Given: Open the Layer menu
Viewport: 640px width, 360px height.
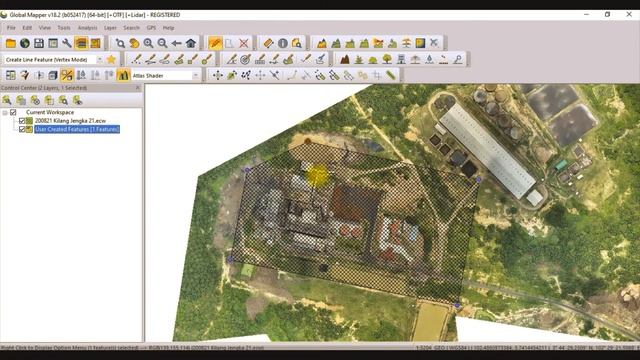Looking at the screenshot, I should click(x=110, y=28).
